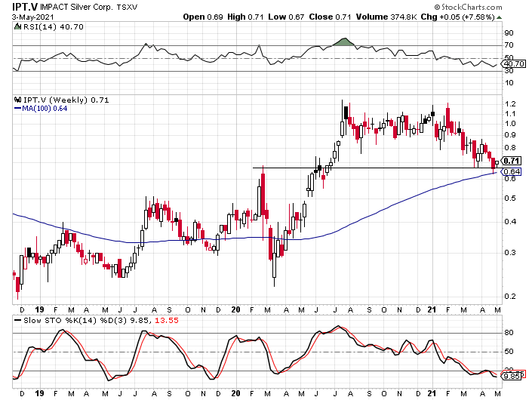Image resolution: width=532 pixels, height=400 pixels.
Task: Click the 0.2 price axis label
Action: (x=510, y=296)
